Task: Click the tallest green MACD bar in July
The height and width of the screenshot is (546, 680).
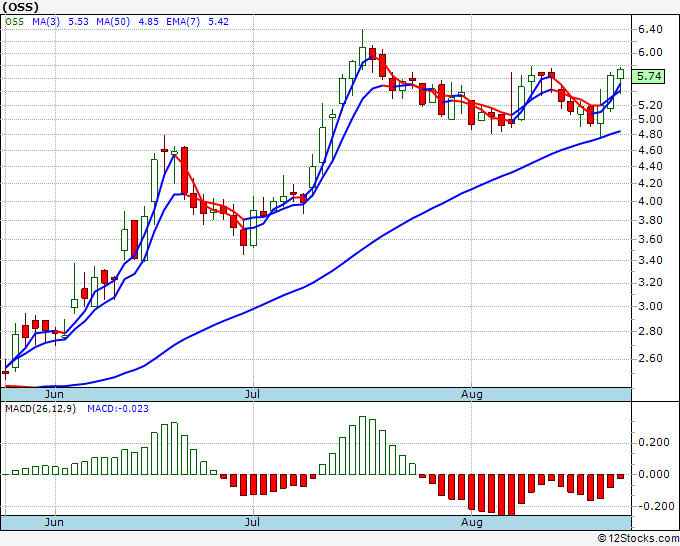Action: point(363,445)
